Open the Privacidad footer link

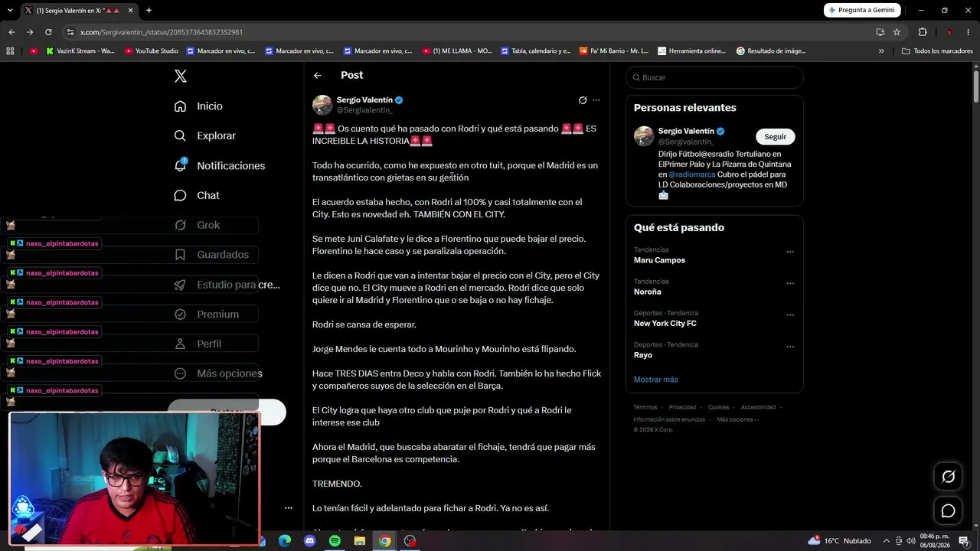coord(682,408)
